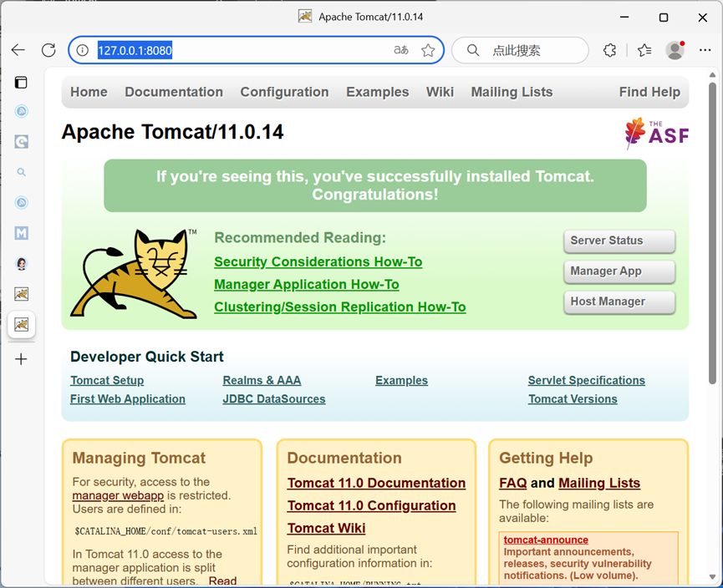Open the Tomcat Wiki link
Screen dimensions: 723x588
pos(326,528)
